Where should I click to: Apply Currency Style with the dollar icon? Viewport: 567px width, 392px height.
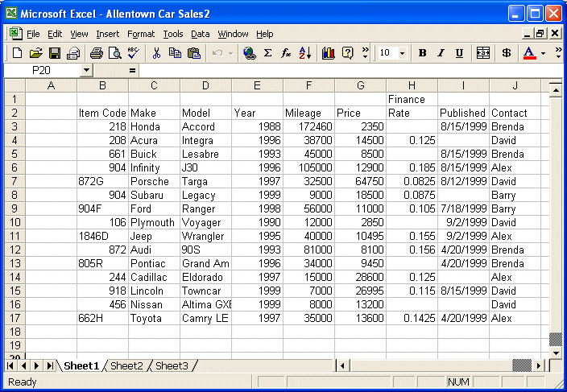point(507,53)
